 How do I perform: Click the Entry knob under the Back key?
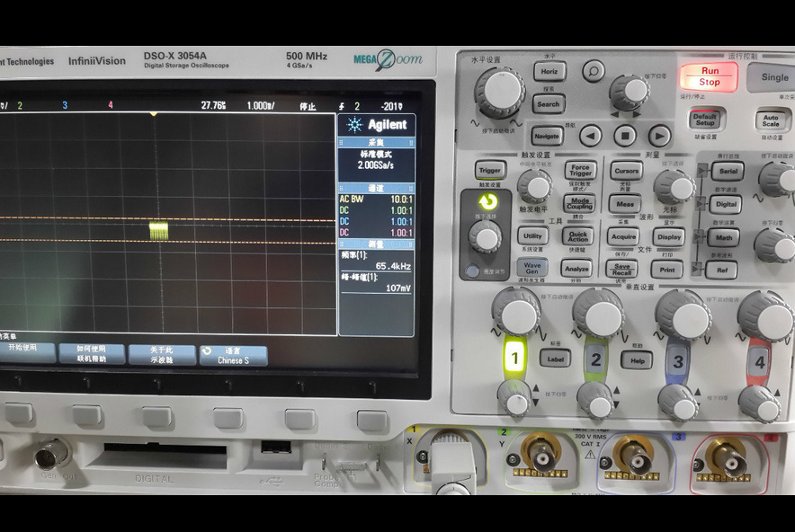coord(486,237)
